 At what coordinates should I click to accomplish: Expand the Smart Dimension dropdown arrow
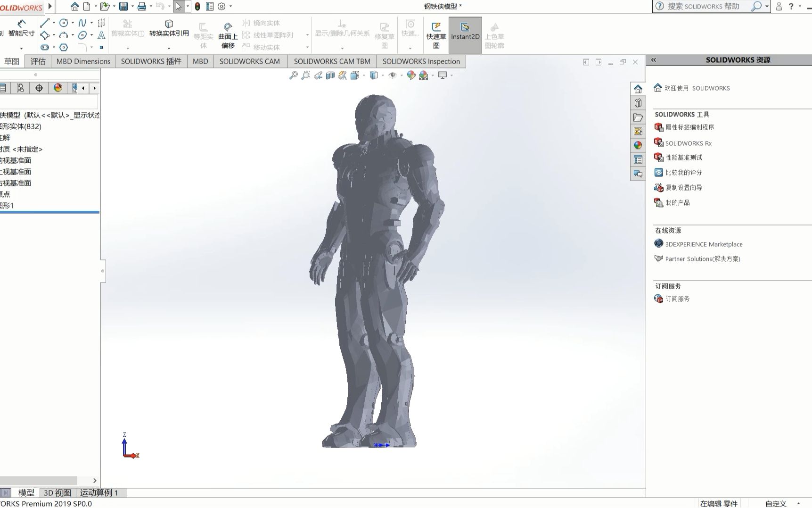tap(22, 48)
